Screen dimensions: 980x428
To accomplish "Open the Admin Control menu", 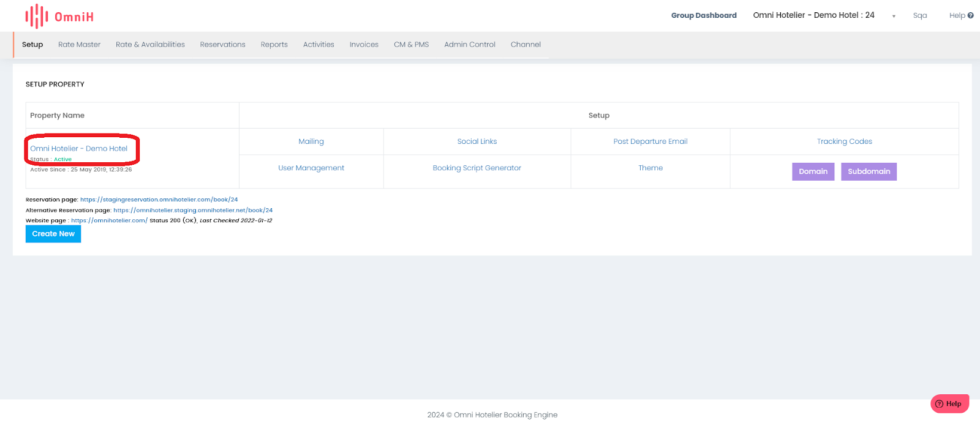I will (470, 45).
